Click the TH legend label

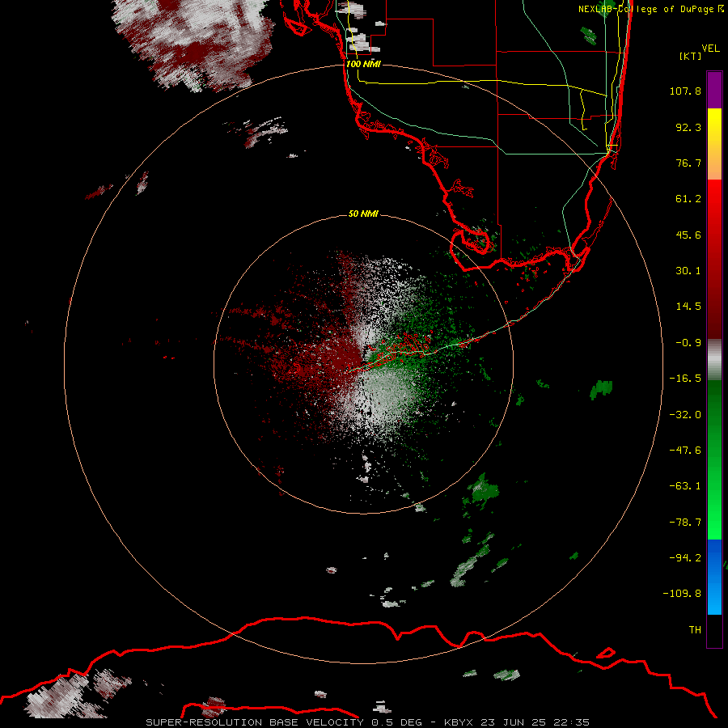pyautogui.click(x=695, y=630)
